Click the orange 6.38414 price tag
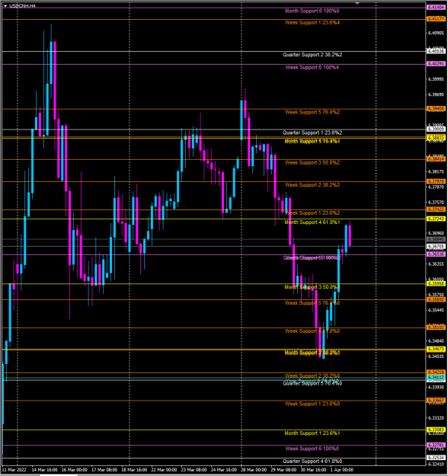Screen dimensions: 448x476 pos(436,159)
